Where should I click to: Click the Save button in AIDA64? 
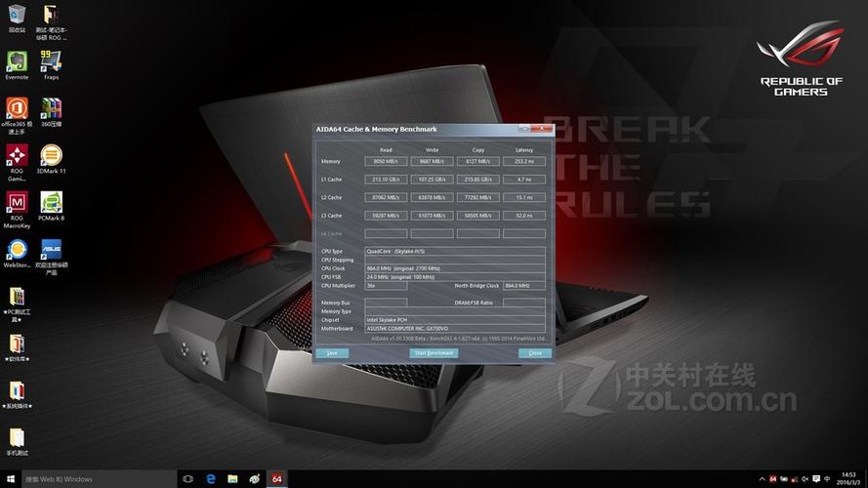click(332, 353)
